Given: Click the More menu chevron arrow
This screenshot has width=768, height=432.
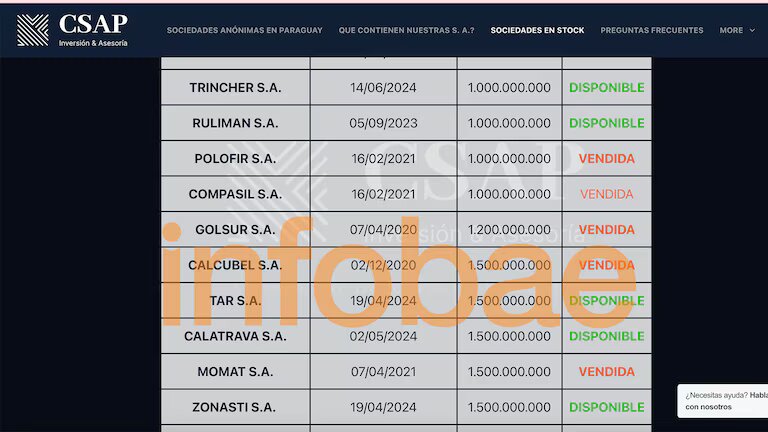Looking at the screenshot, I should click(x=752, y=30).
